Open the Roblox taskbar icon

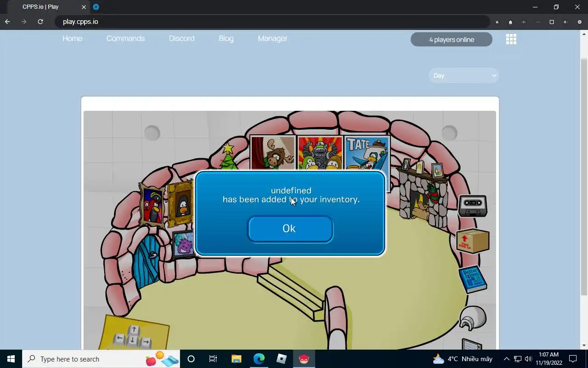281,359
